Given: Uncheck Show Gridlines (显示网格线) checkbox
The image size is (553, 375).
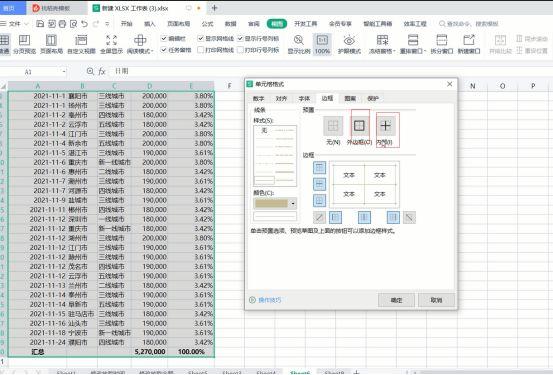Looking at the screenshot, I should tap(201, 38).
